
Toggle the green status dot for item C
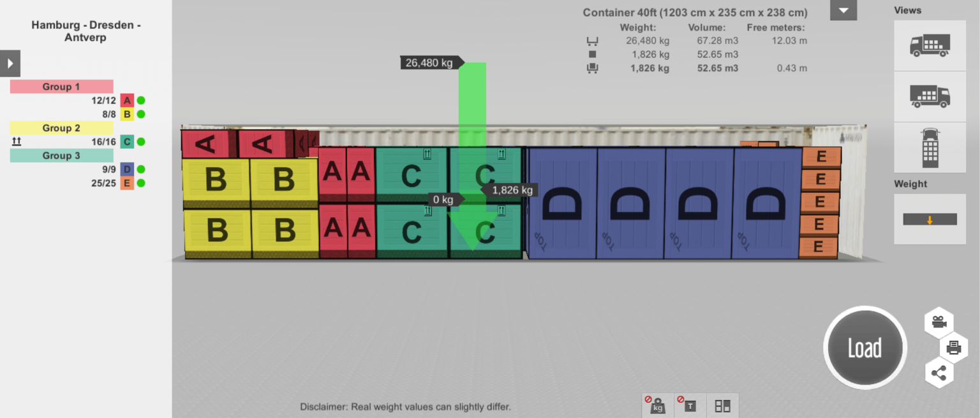[x=140, y=142]
